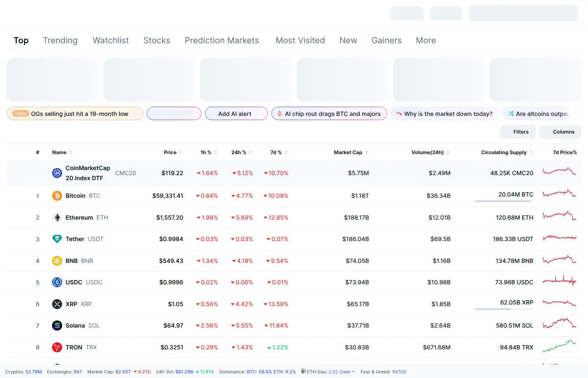The height and width of the screenshot is (378, 588).
Task: Open 'AI chip rout drags BTC and majors' chip
Action: coord(329,113)
